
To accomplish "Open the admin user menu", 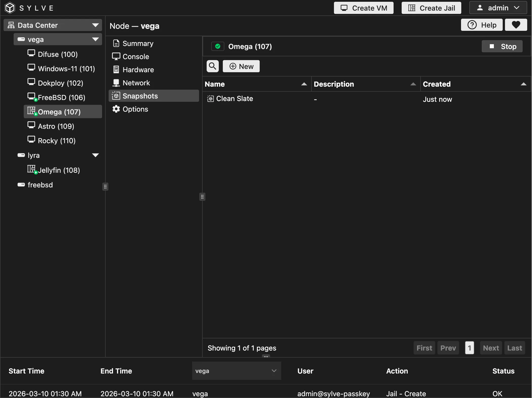I will coord(498,8).
